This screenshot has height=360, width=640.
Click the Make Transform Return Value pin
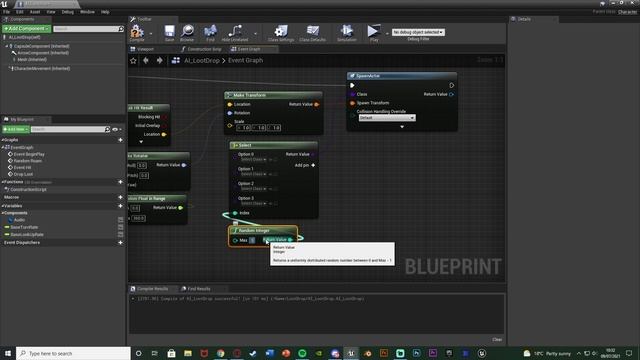pos(317,104)
